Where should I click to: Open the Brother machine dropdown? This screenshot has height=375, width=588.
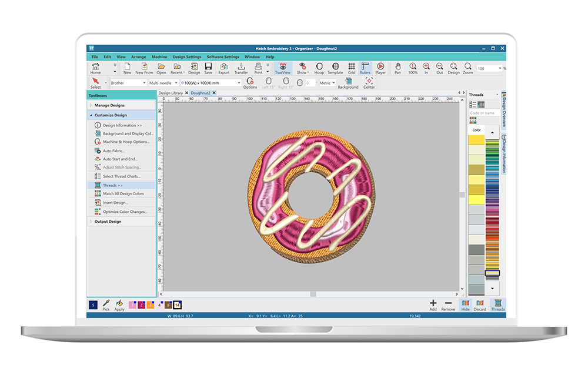(x=128, y=83)
